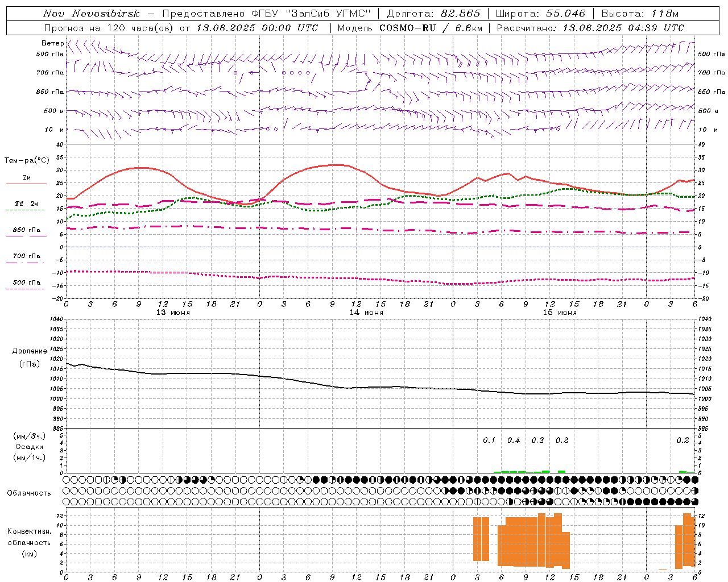Click the '(мм/1ч.)' precipitation unit label
Image resolution: width=728 pixels, height=582 pixels.
pos(30,458)
